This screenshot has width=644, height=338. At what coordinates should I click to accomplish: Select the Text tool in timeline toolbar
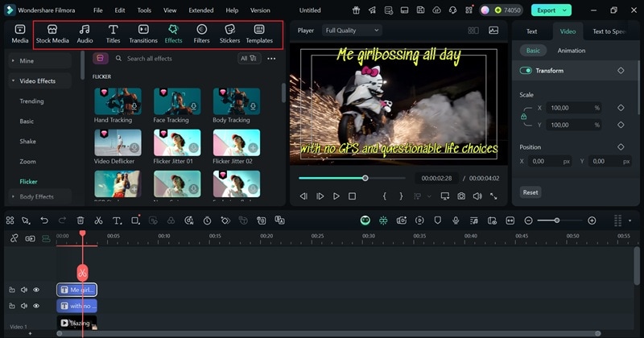pyautogui.click(x=117, y=221)
